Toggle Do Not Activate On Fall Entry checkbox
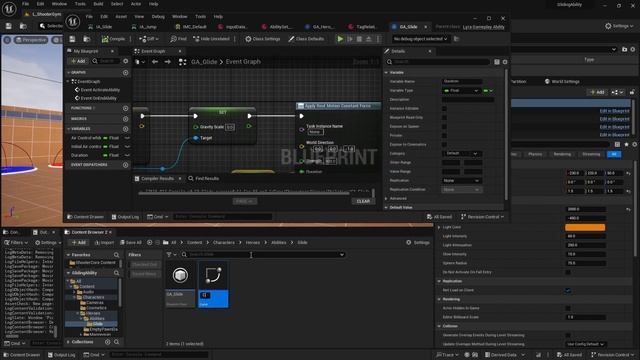This screenshot has width=640, height=360. [568, 272]
